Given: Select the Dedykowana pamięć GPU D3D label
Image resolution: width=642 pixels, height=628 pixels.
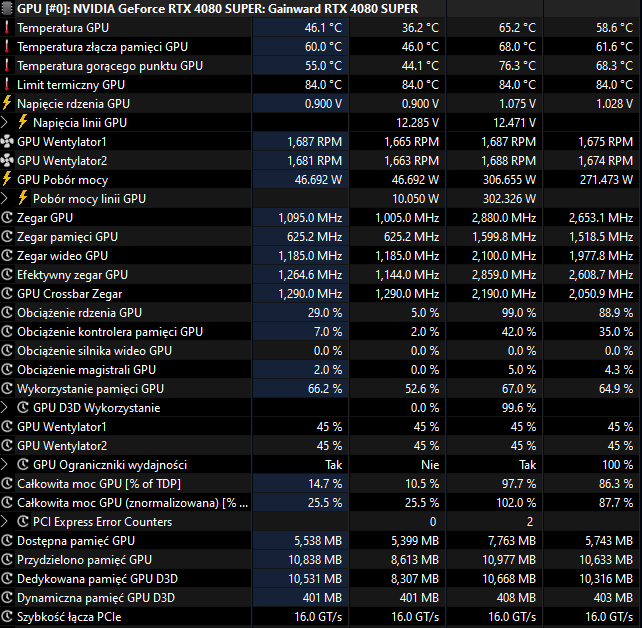Looking at the screenshot, I should [97, 579].
